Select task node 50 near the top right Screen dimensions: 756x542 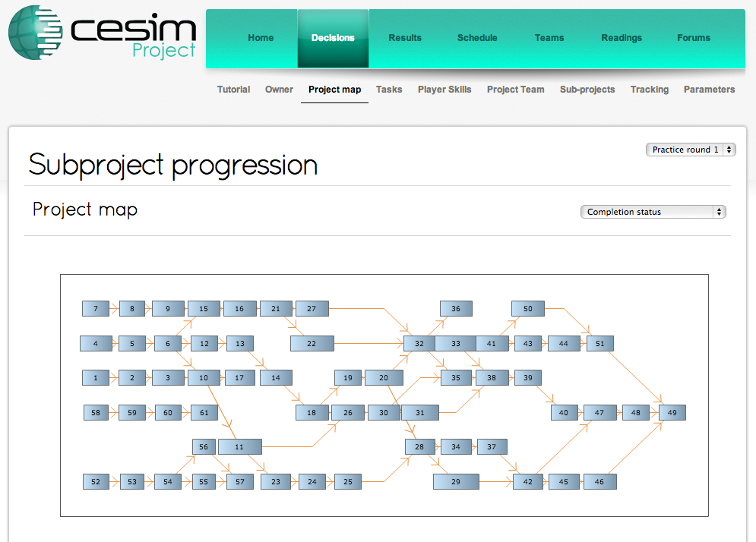[527, 308]
